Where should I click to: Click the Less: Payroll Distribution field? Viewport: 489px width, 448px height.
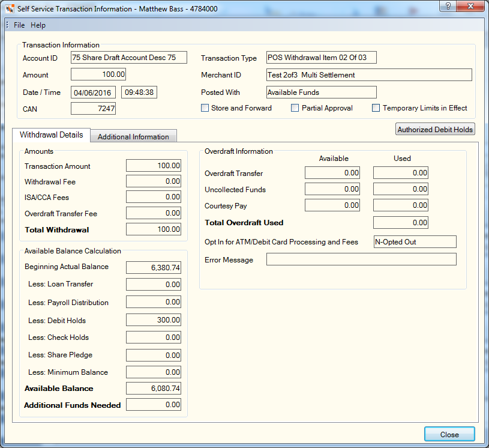pyautogui.click(x=154, y=302)
